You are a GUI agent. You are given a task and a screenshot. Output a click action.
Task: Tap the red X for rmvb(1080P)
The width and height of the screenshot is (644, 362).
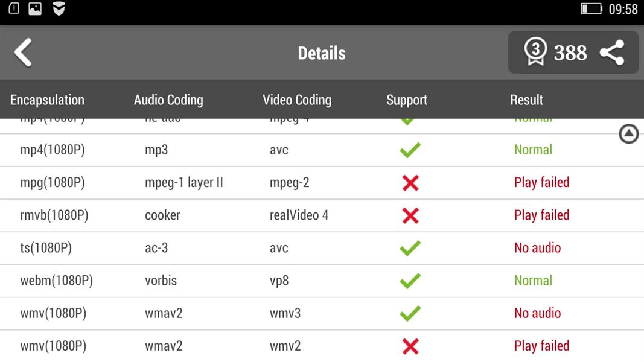tap(410, 215)
